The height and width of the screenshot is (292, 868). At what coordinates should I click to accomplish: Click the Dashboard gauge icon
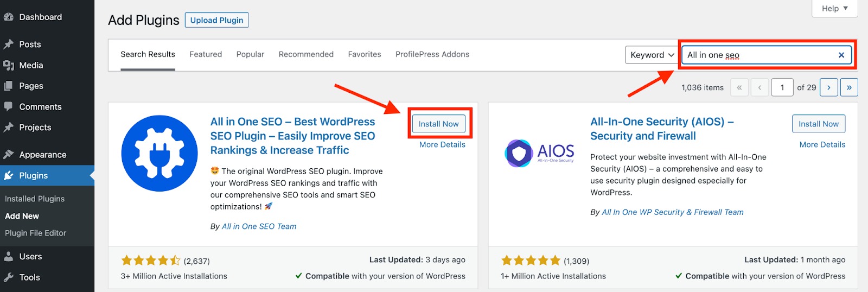point(8,17)
